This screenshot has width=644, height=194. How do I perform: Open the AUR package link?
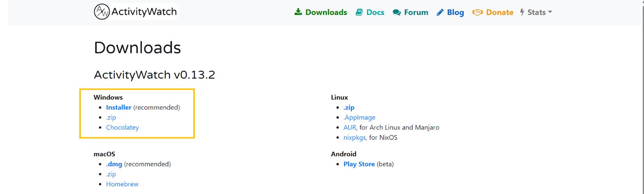(350, 128)
